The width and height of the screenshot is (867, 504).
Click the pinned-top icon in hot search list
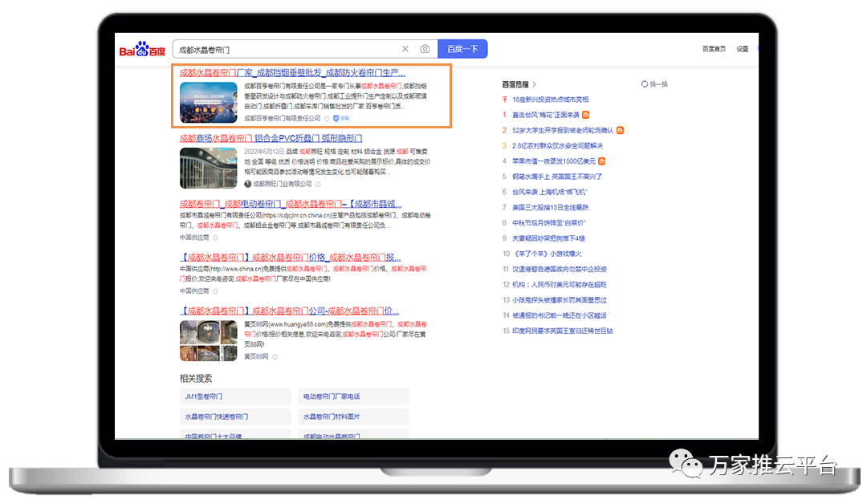point(505,100)
